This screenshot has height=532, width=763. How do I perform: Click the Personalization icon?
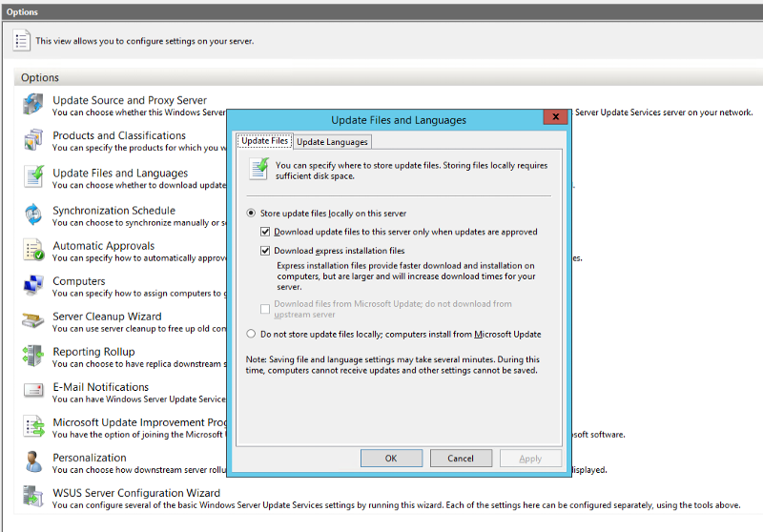[33, 461]
